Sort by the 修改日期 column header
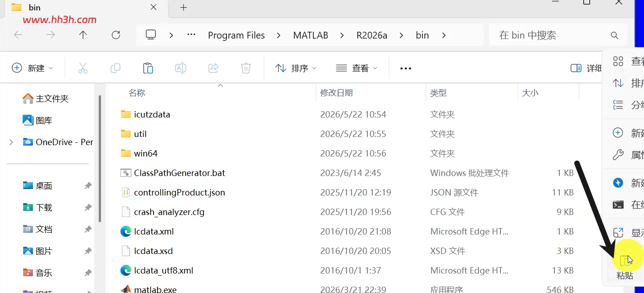Screen dimensions: 644x293 336,93
